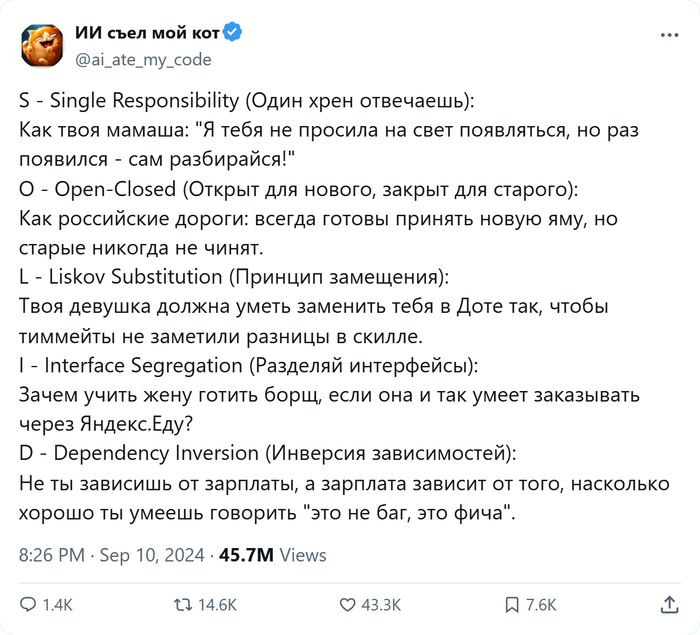700x635 pixels.
Task: Click the 43.3K likes count
Action: pyautogui.click(x=381, y=605)
